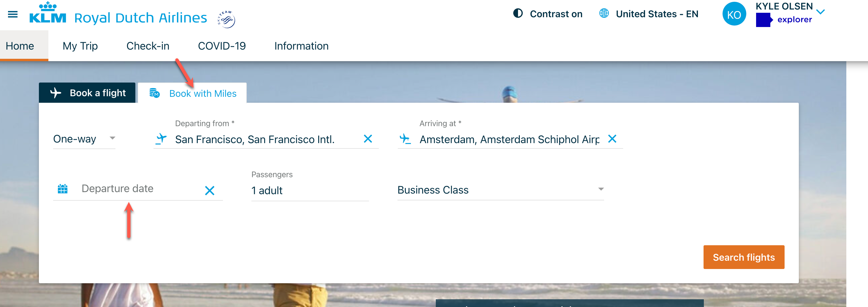Open the departure date calendar icon
The width and height of the screenshot is (868, 307).
[x=63, y=189]
